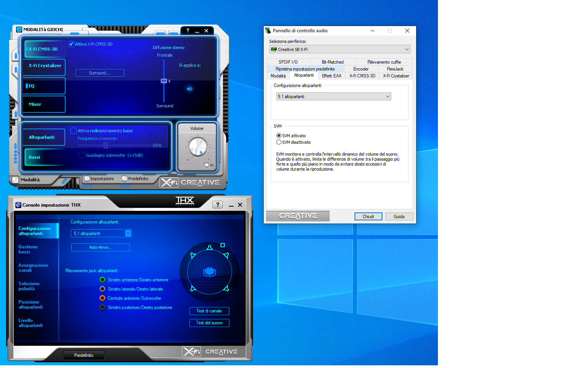Click the Surround... button
The width and height of the screenshot is (588, 368).
click(100, 73)
